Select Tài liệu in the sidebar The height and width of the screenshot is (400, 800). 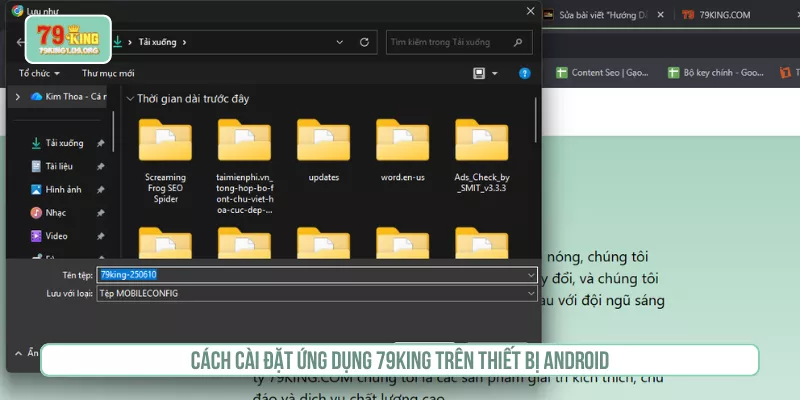coord(59,166)
